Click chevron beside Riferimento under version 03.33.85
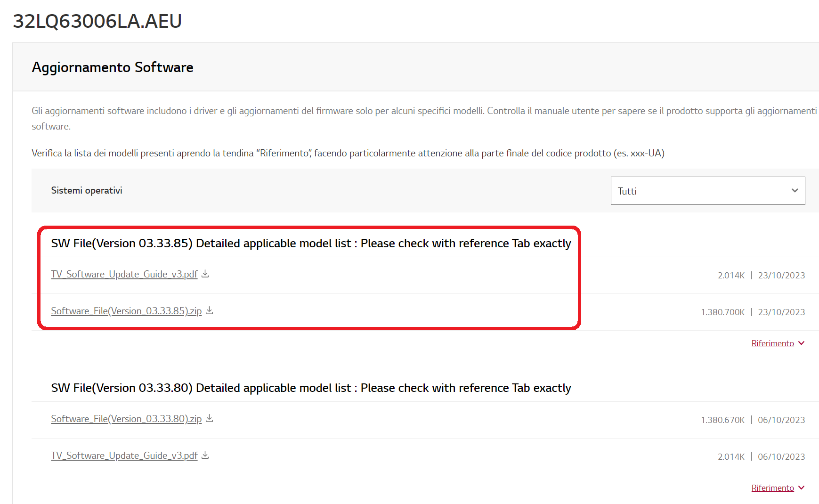819x504 pixels. [802, 343]
